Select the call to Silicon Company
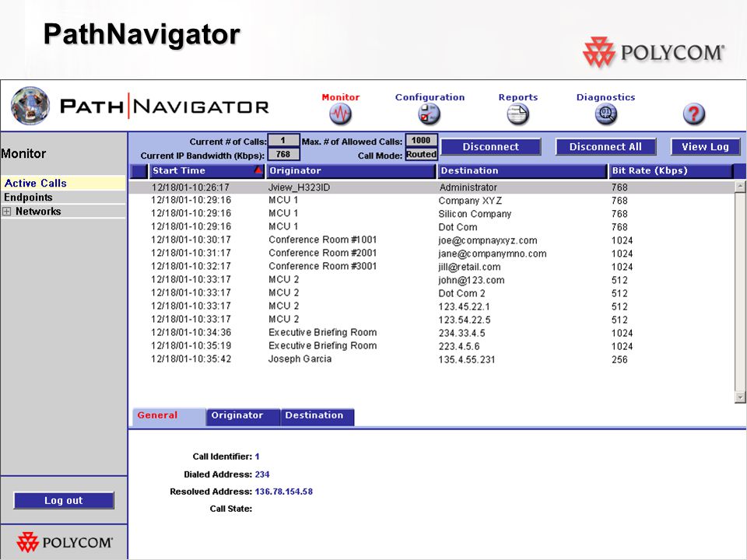The height and width of the screenshot is (560, 747). pos(432,215)
